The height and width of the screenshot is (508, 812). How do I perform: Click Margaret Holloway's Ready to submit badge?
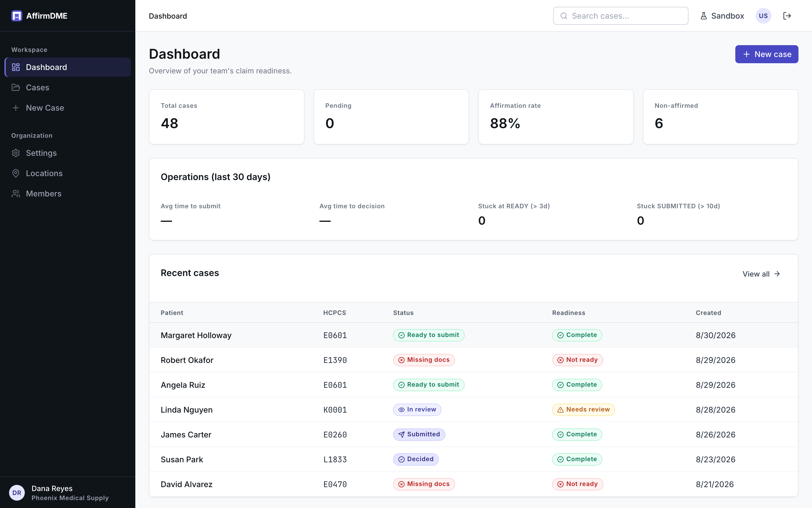coord(429,335)
